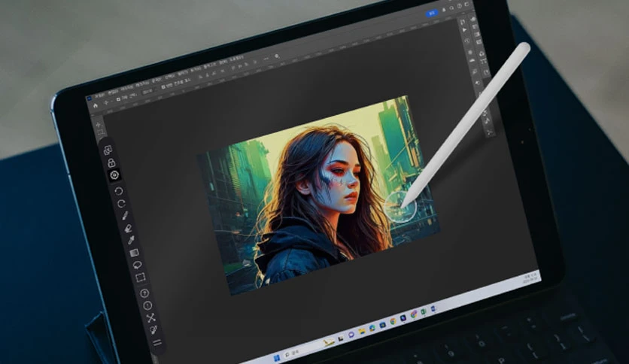Tap the question mark help icon
629x364 pixels.
(x=144, y=293)
